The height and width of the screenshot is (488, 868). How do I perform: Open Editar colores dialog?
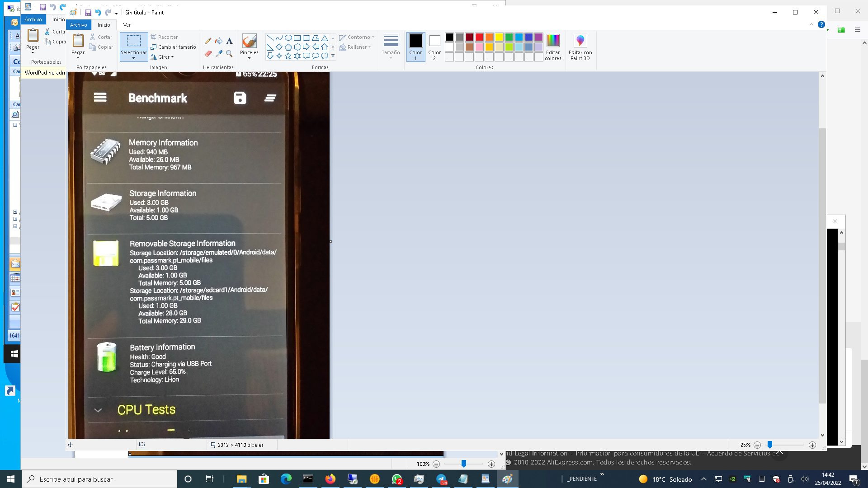click(553, 47)
